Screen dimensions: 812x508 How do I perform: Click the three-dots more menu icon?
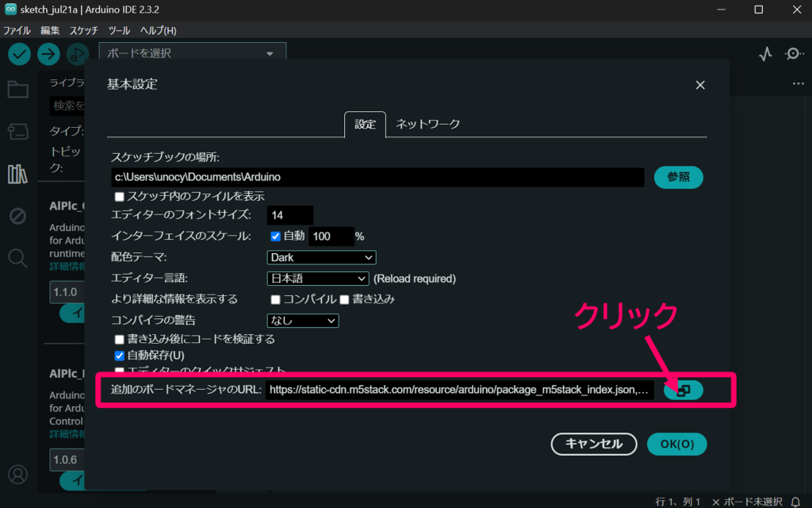point(798,83)
